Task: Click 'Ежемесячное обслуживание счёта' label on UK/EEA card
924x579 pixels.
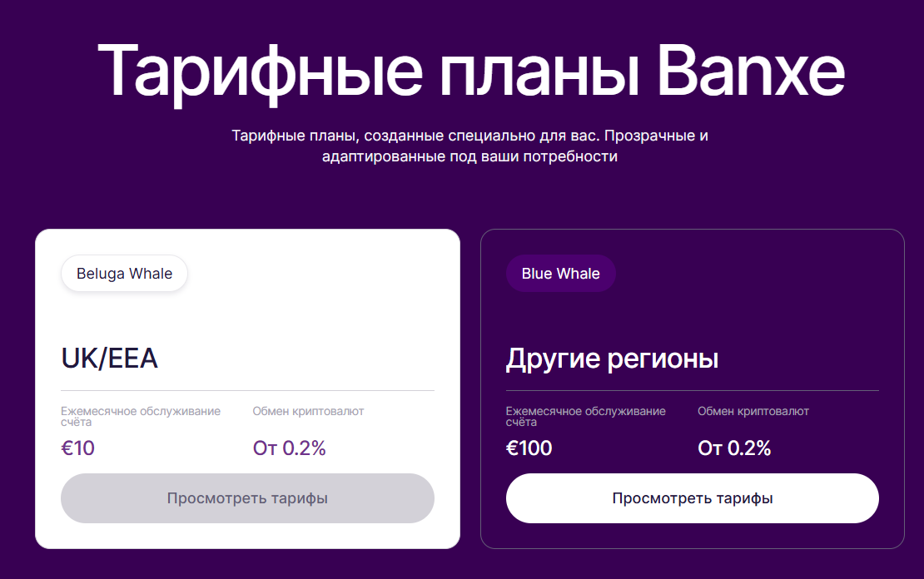Action: pos(140,415)
